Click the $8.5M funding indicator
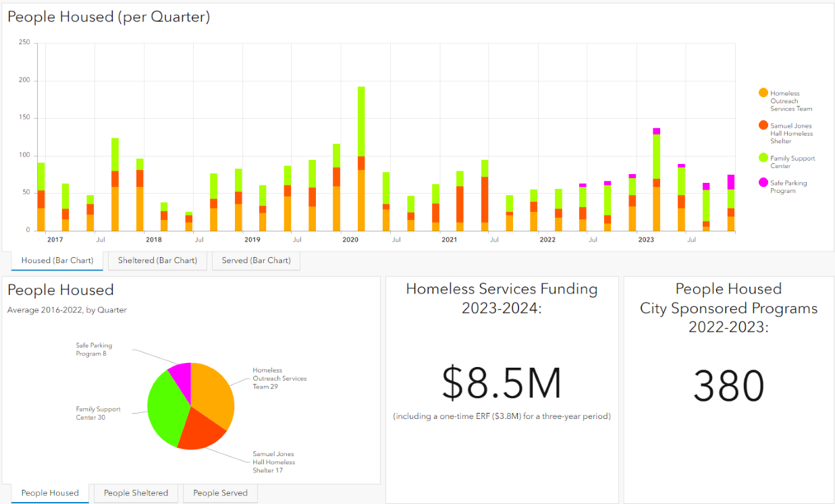Screen dimensions: 835x504 (x=502, y=385)
